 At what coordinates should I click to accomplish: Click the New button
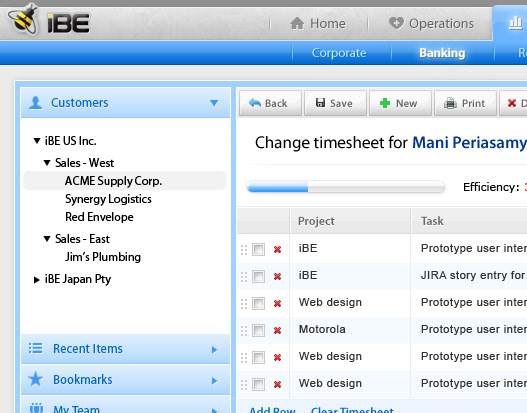pos(400,103)
